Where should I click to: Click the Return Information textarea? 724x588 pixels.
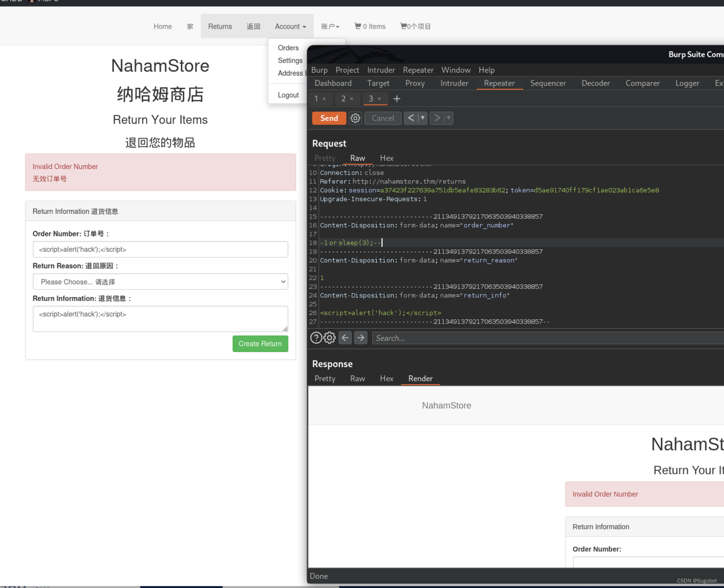[160, 319]
